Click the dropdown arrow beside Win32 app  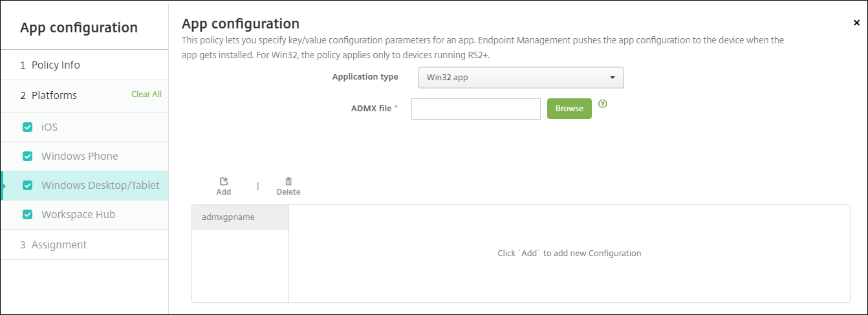tap(612, 78)
